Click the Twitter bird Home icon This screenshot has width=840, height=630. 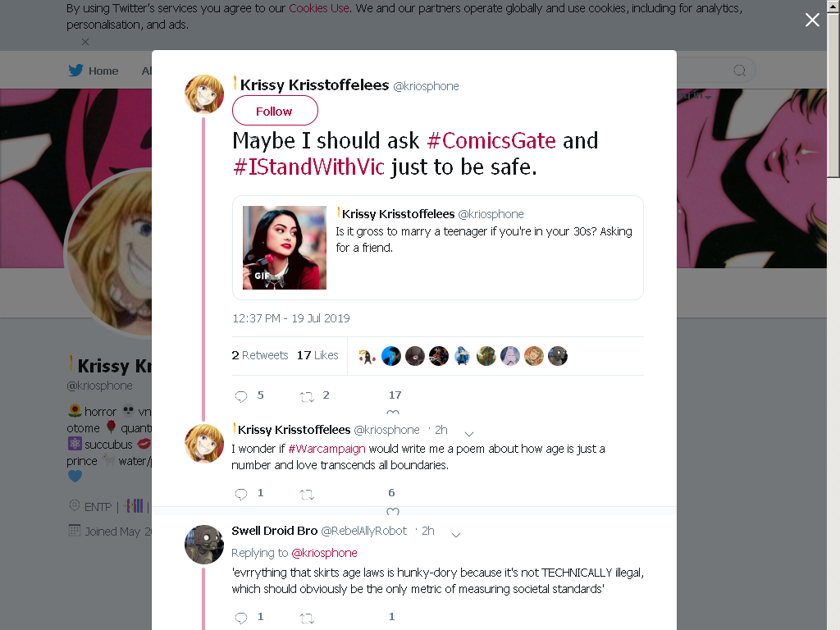click(75, 71)
